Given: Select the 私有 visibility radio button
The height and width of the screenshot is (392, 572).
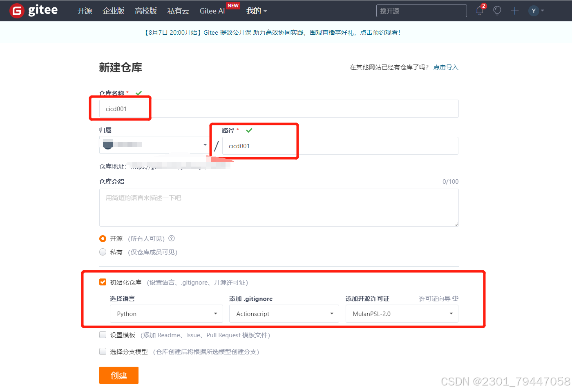Looking at the screenshot, I should point(103,252).
